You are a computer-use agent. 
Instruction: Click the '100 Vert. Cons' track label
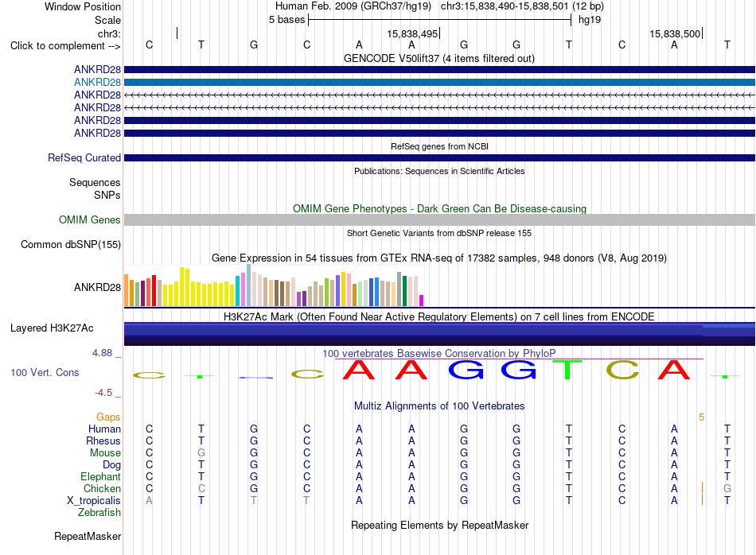45,373
